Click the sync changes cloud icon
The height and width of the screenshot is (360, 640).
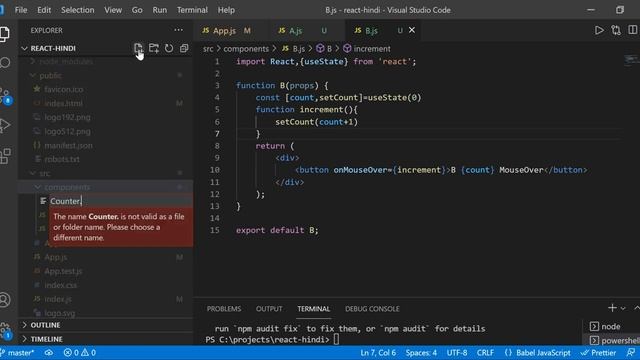click(x=49, y=353)
